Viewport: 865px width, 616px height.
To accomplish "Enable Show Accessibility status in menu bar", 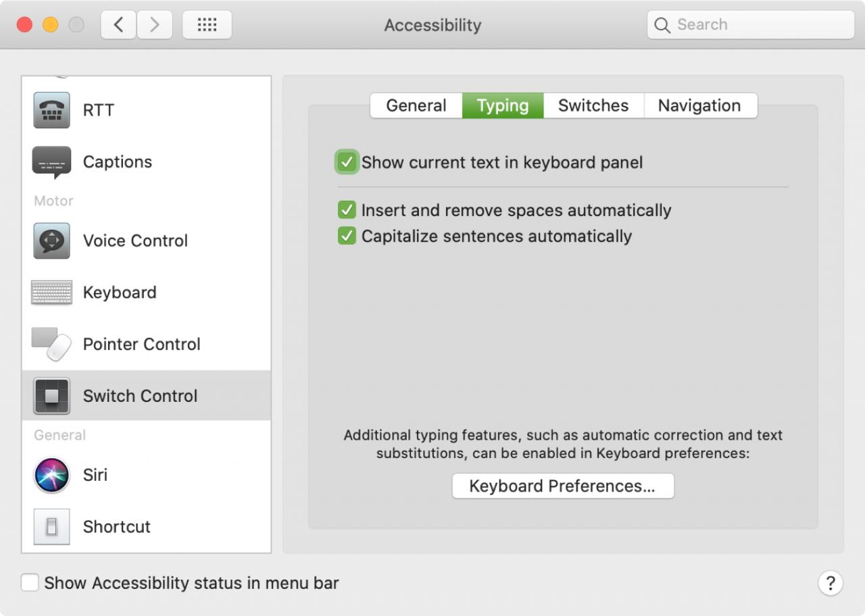I will (x=30, y=583).
